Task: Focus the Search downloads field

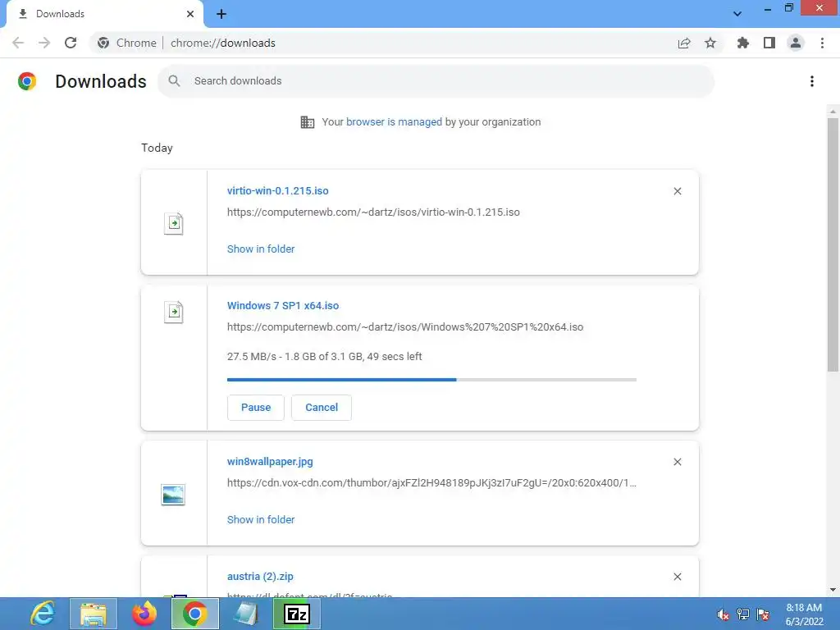Action: click(x=436, y=81)
